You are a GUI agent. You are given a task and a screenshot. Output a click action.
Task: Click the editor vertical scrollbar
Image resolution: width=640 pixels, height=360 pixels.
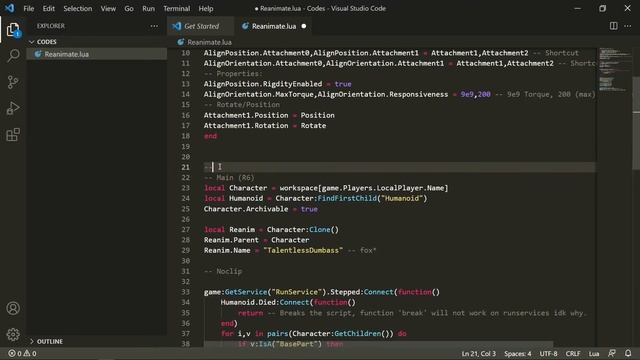[636, 124]
